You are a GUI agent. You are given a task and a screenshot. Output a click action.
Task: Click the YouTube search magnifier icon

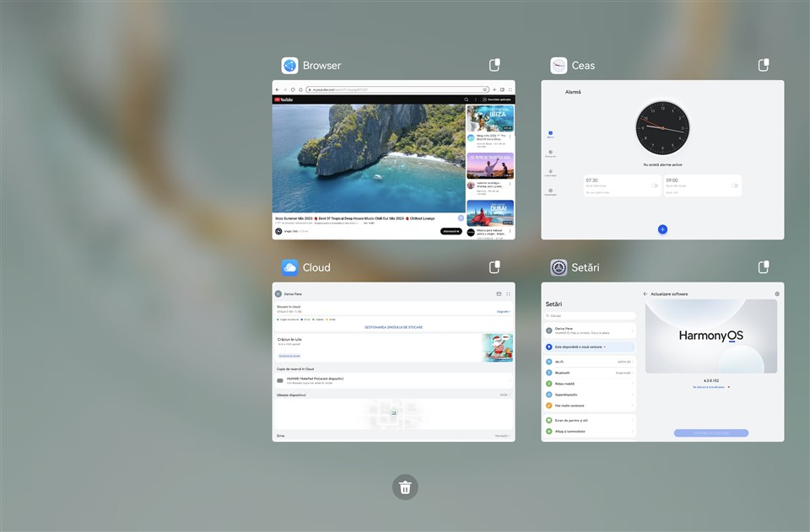click(x=466, y=99)
